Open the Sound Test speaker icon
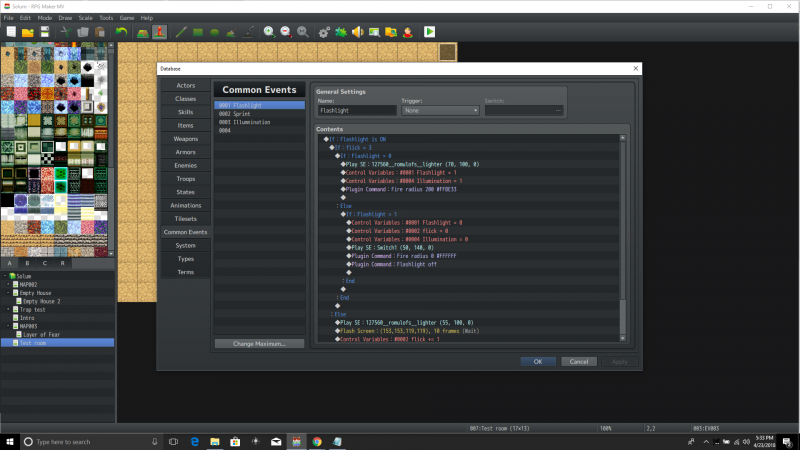This screenshot has height=450, width=800. pyautogui.click(x=358, y=32)
